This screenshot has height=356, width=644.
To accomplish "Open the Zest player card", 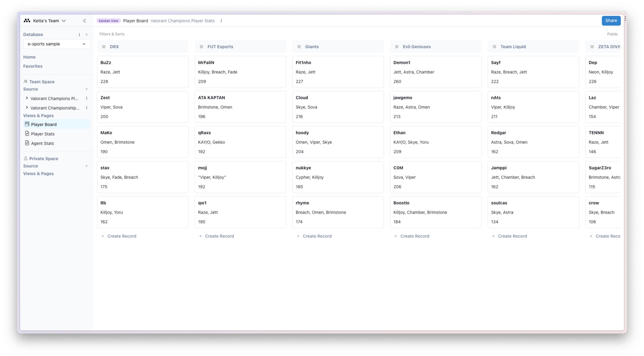I will (x=143, y=107).
